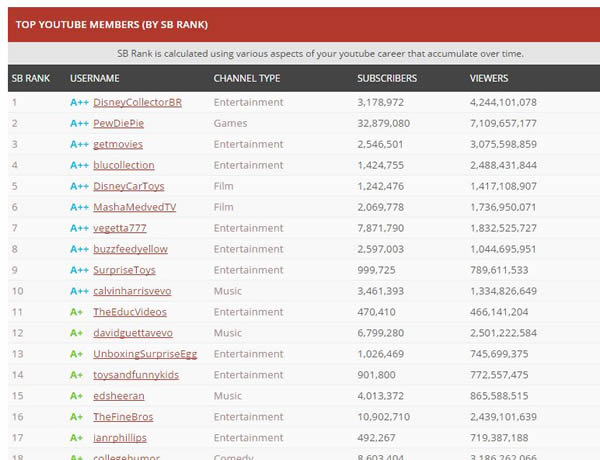The width and height of the screenshot is (600, 460).
Task: Visit vegetta777 channel page
Action: (120, 228)
